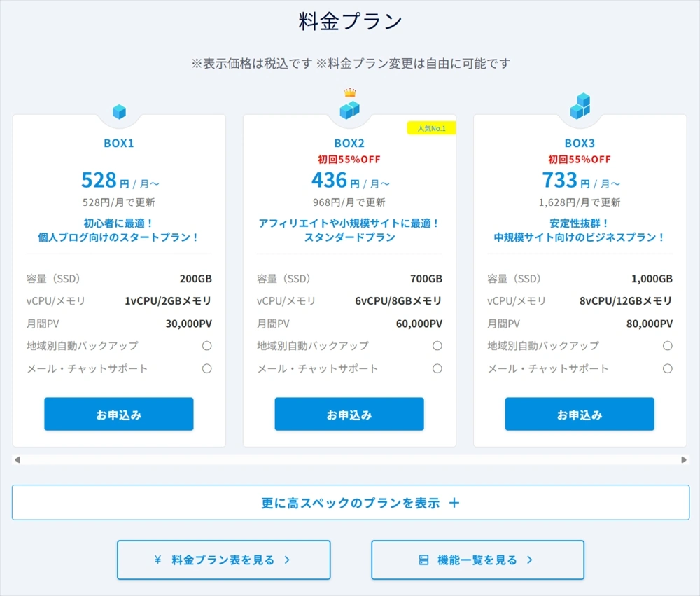Click the right scroll arrow below the plans
This screenshot has height=596, width=700.
[x=684, y=459]
